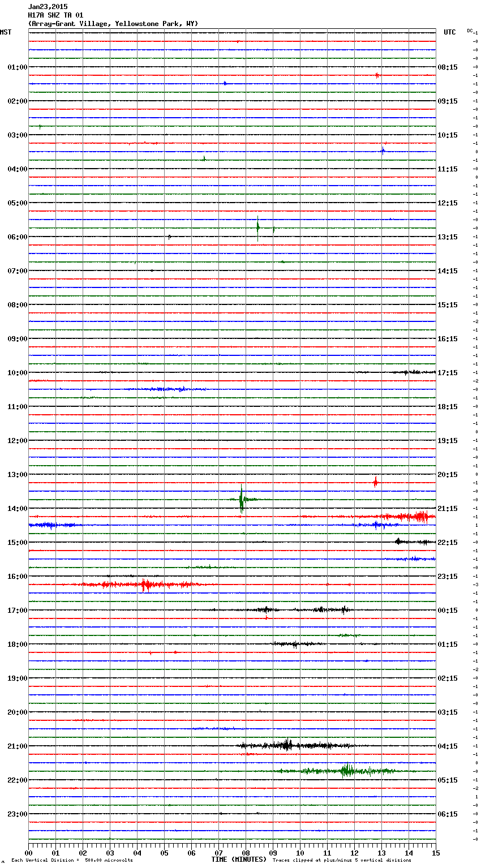Select the "10:00" MST row label

click(18, 373)
